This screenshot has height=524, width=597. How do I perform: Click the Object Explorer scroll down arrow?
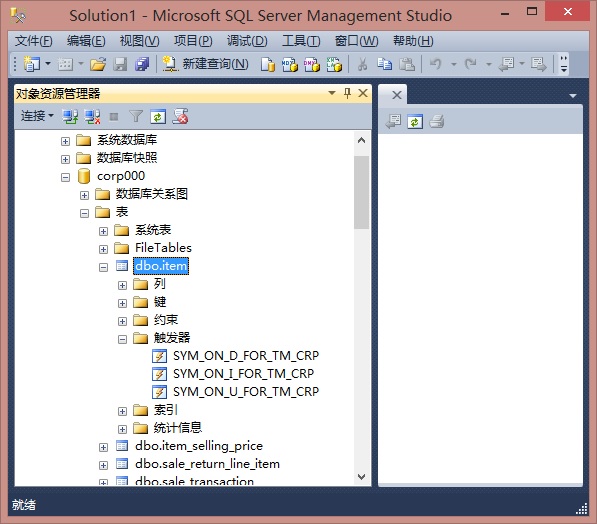coord(361,477)
